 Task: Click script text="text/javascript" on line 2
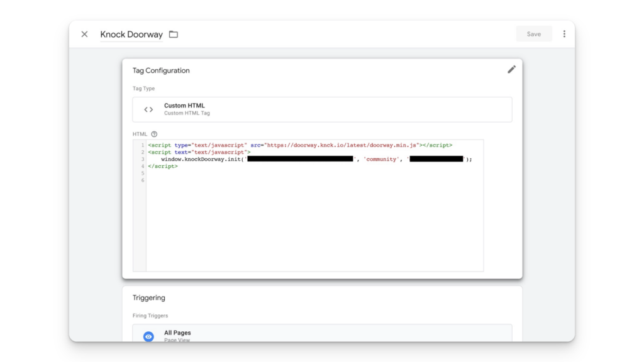tap(199, 152)
